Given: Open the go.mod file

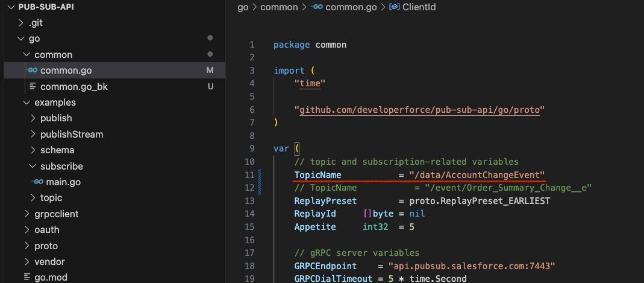Looking at the screenshot, I should [51, 277].
